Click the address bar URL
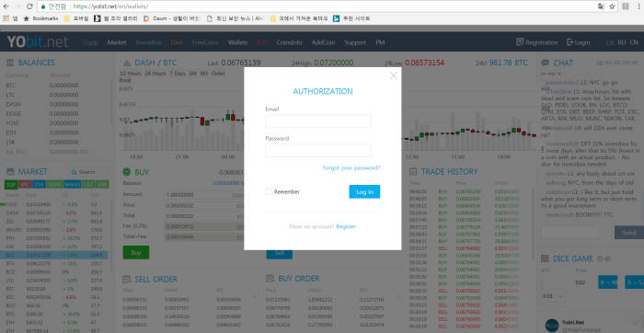The image size is (644, 333). pos(111,6)
